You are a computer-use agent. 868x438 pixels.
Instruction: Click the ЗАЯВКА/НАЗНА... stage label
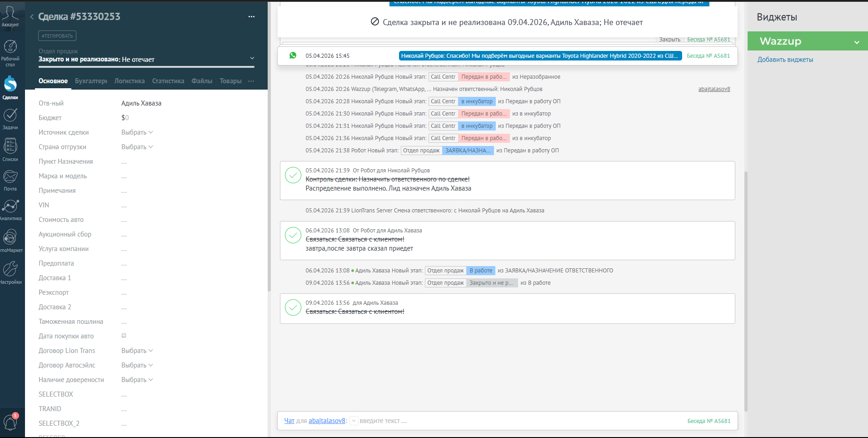[x=468, y=151]
